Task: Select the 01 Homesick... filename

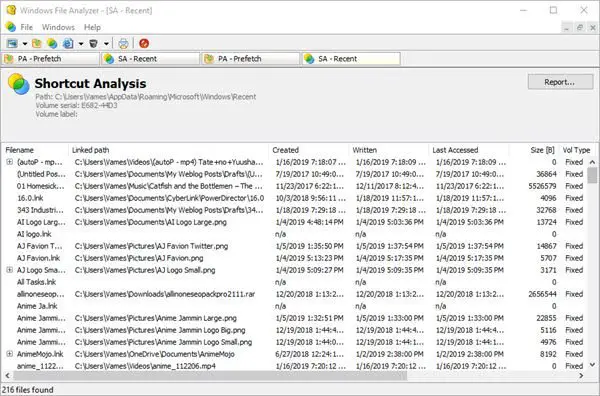Action: tap(41, 186)
